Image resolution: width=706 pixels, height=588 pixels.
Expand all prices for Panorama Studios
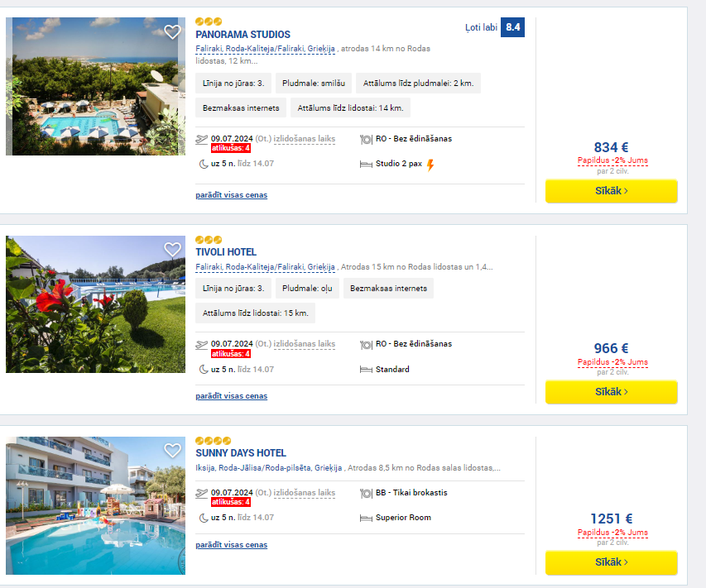[232, 195]
